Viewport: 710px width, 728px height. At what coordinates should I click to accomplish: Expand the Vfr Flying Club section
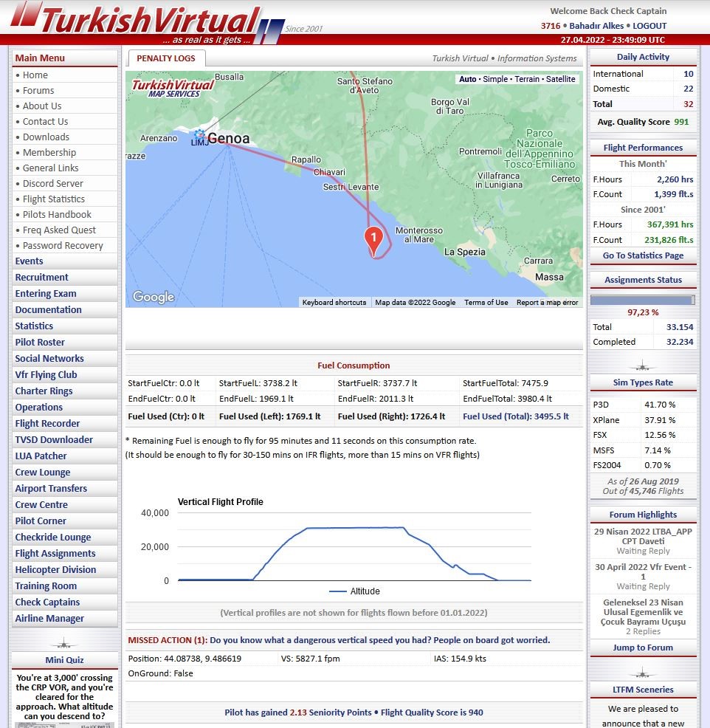[x=64, y=374]
